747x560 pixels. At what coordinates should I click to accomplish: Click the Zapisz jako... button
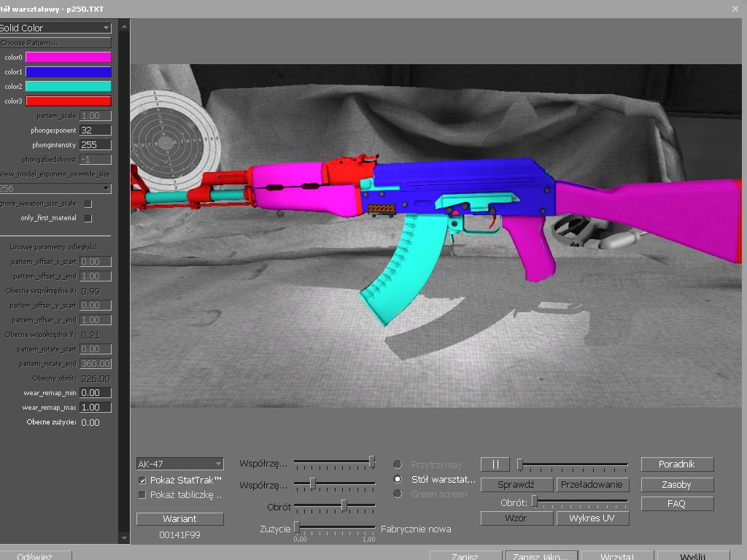[542, 556]
